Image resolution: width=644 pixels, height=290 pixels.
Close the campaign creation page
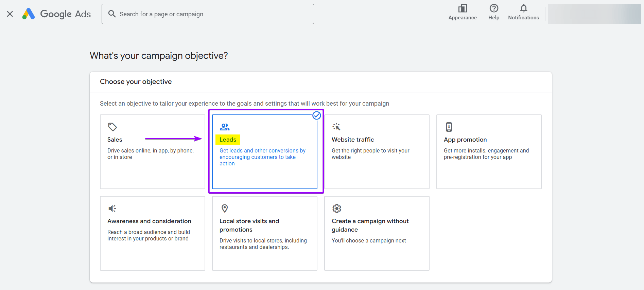coord(10,14)
